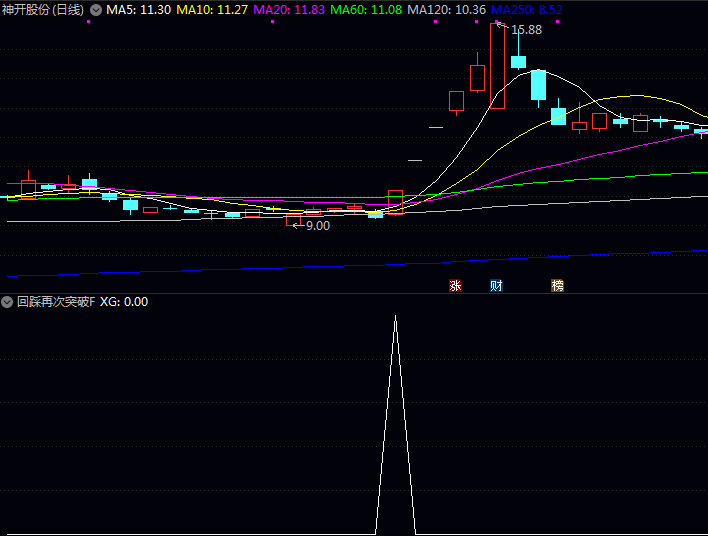Click the red 涨 event marker icon
708x536 pixels.
(x=455, y=286)
